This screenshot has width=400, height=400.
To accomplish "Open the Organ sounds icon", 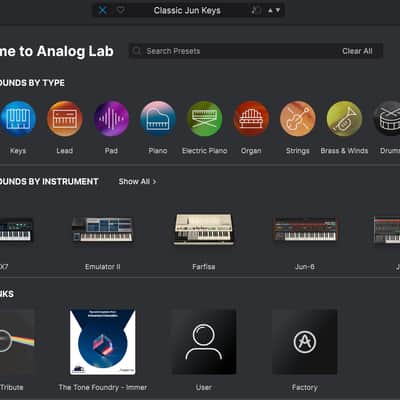I will coord(251,118).
